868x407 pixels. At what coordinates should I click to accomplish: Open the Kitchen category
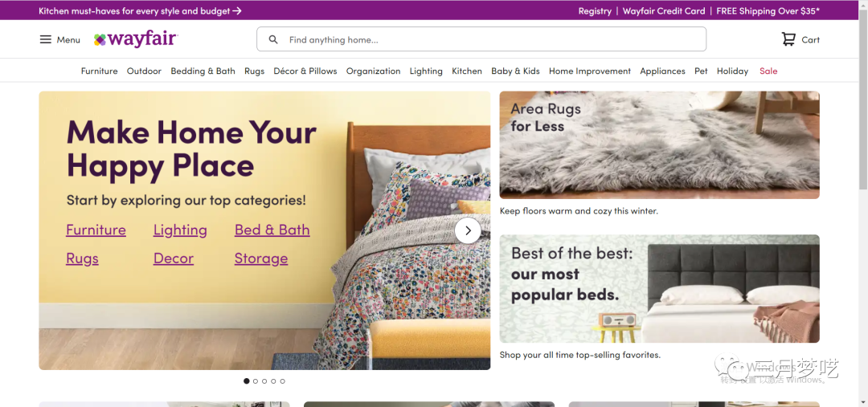tap(467, 71)
